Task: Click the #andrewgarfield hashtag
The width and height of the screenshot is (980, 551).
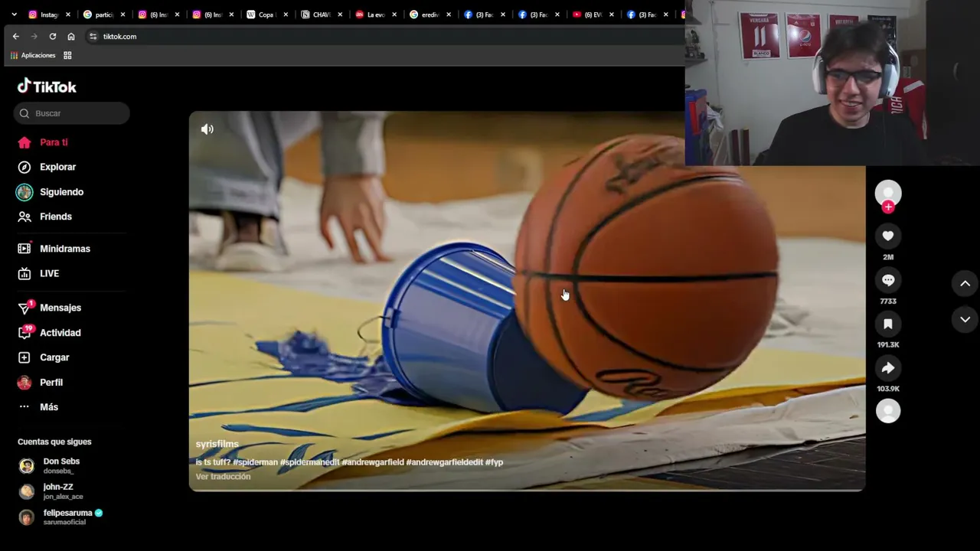Action: point(373,462)
